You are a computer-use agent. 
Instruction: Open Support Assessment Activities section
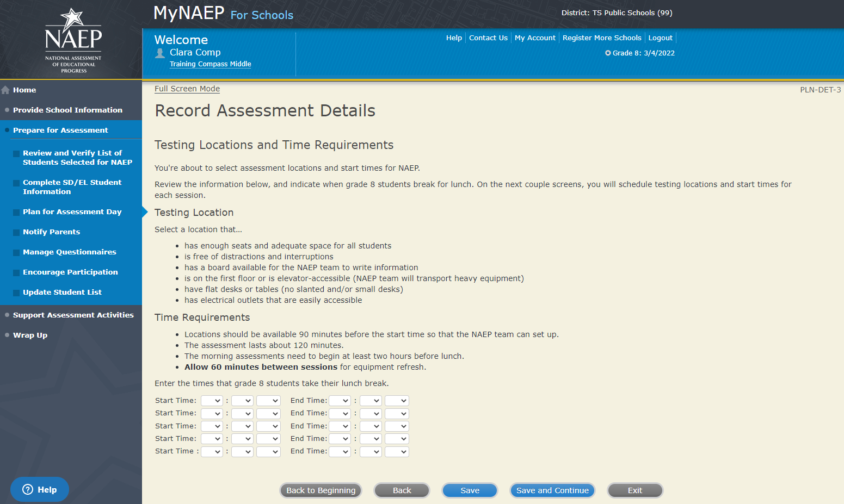[x=73, y=315]
